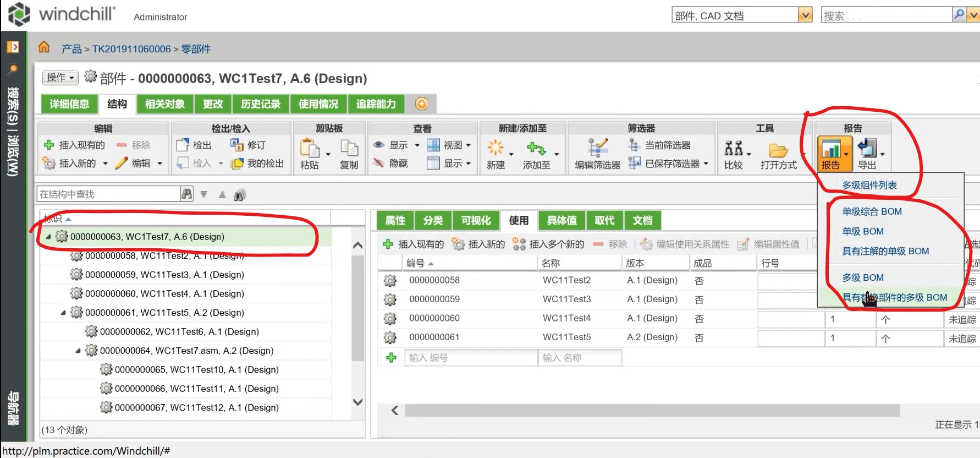Click the 产品 breadcrumb link

coord(71,49)
